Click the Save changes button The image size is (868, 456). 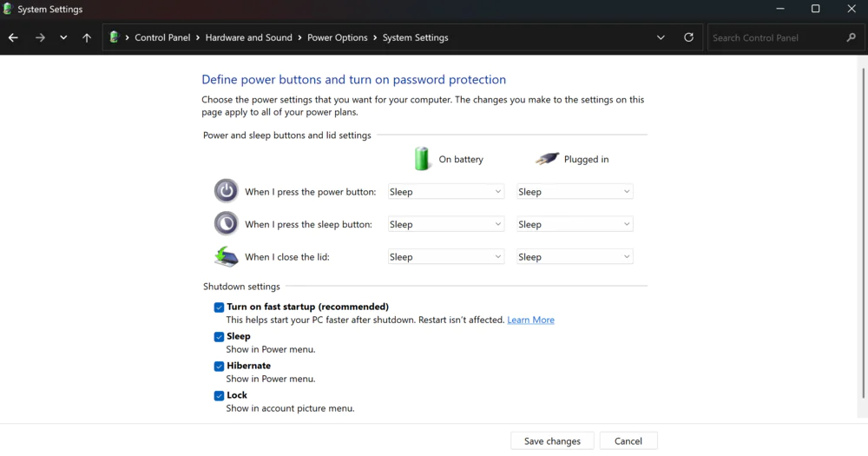[552, 441]
